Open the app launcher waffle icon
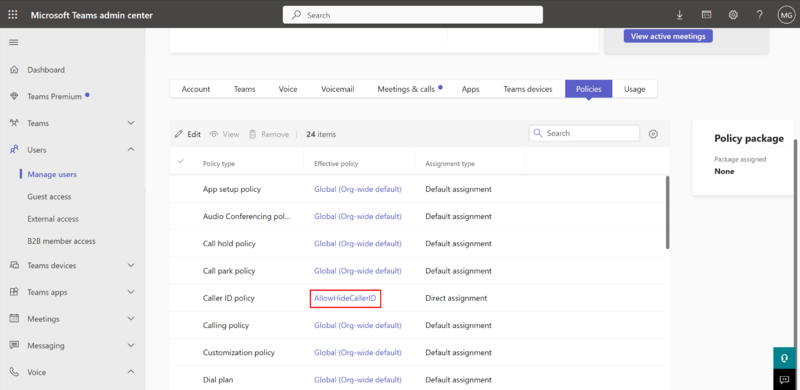The image size is (800, 390). point(13,15)
